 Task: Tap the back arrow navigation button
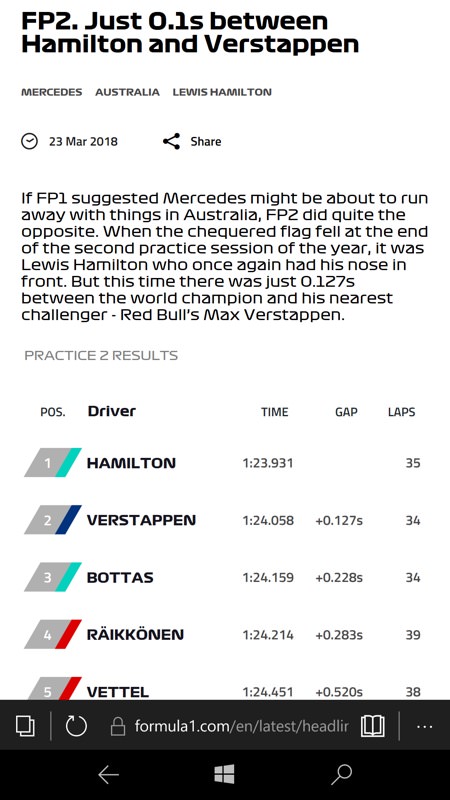point(108,774)
